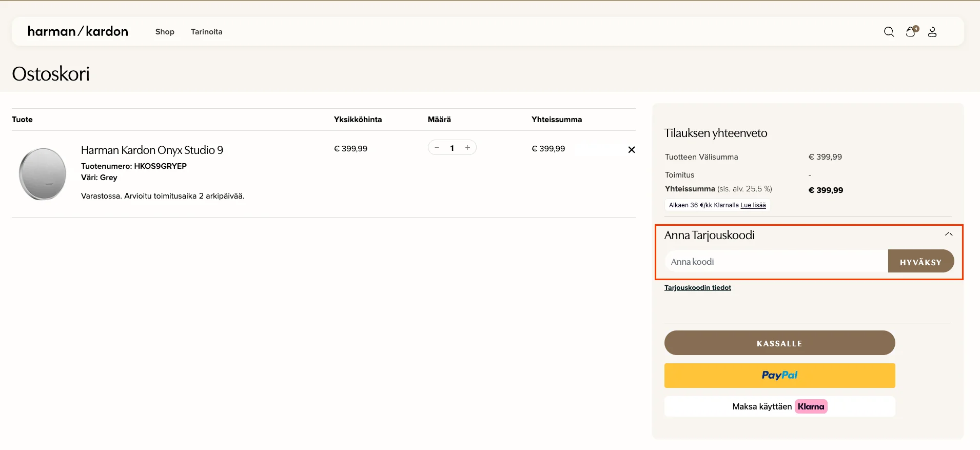Open the Shop menu
Image resolution: width=980 pixels, height=450 pixels.
(x=165, y=32)
